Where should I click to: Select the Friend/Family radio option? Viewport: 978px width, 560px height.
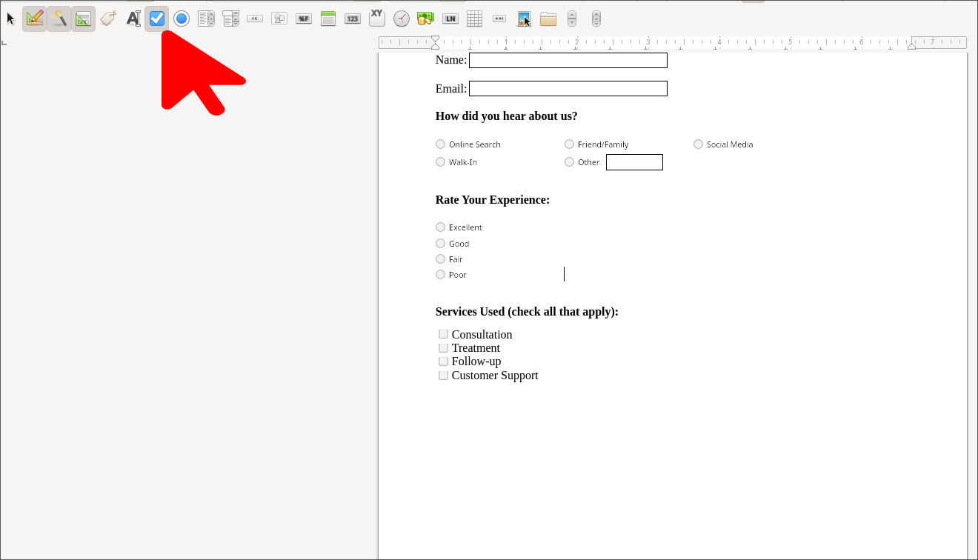click(570, 144)
